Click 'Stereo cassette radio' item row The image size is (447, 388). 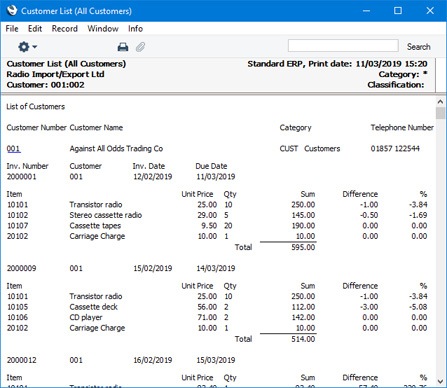tap(217, 215)
